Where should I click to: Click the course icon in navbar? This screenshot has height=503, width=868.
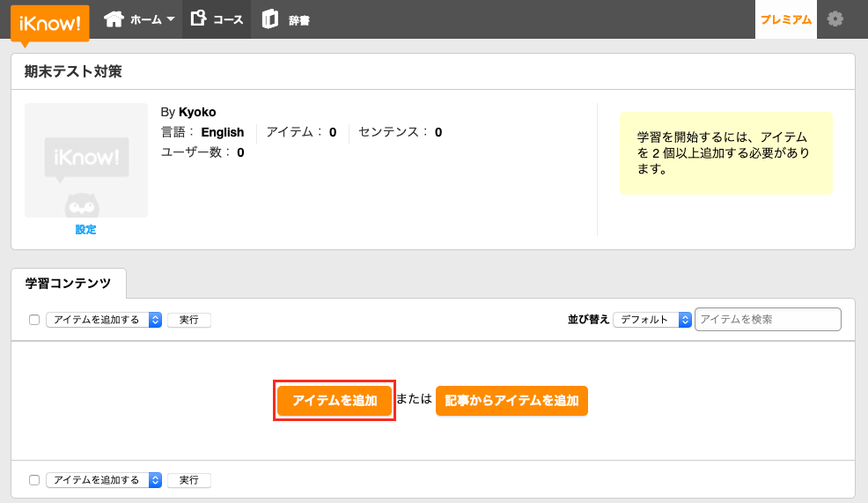(198, 18)
